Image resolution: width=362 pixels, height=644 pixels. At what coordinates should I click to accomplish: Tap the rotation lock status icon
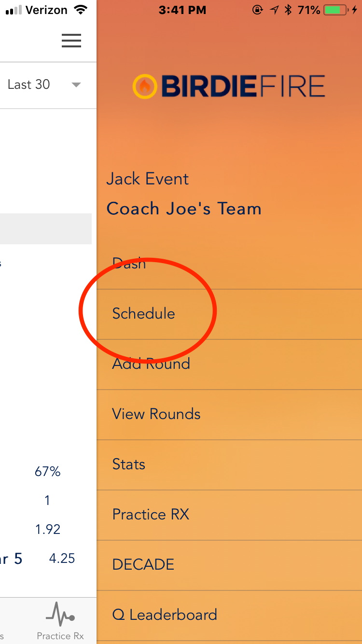point(258,10)
